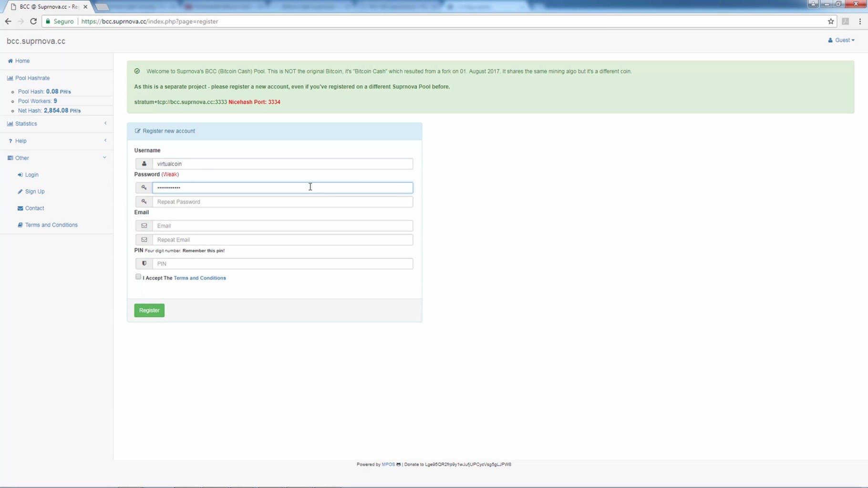Viewport: 868px width, 488px height.
Task: Open Terms and Conditions link beside checkbox
Action: point(200,278)
